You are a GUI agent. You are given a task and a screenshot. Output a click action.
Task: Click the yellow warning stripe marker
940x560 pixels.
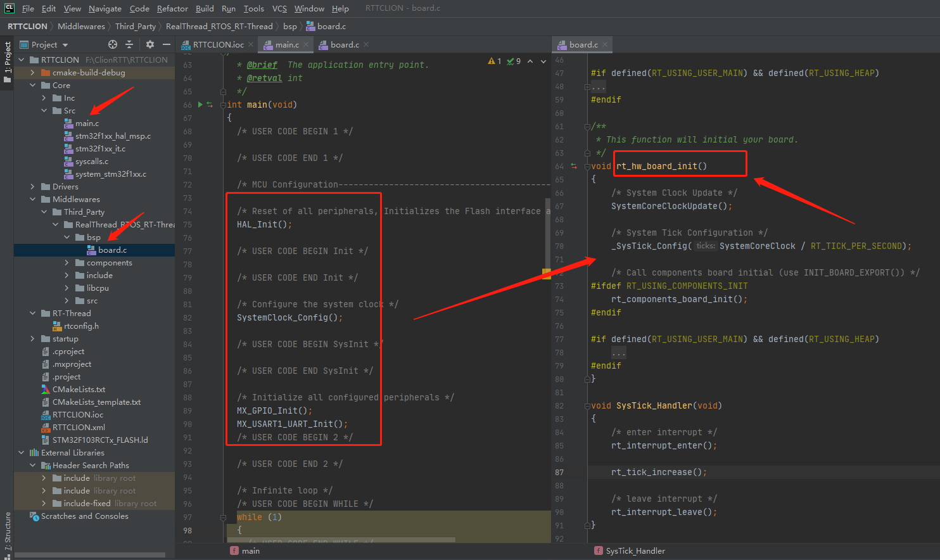546,274
